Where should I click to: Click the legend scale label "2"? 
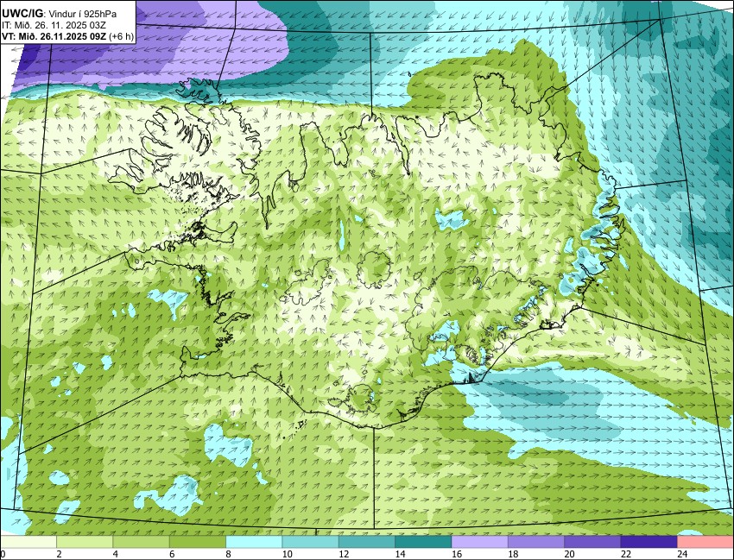tap(59, 554)
